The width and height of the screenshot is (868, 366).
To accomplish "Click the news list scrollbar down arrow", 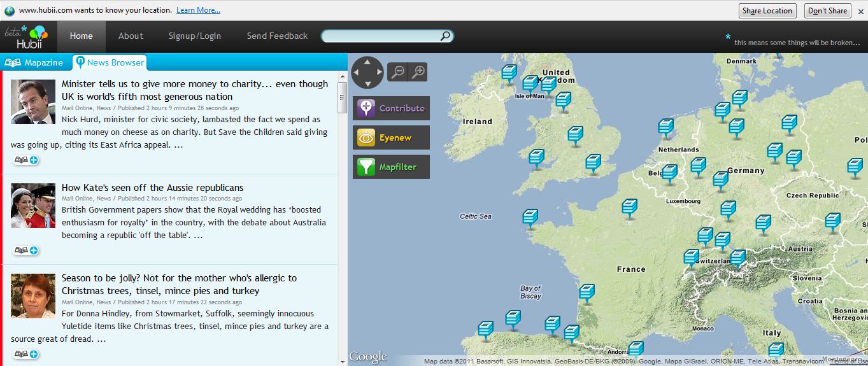I will tap(343, 362).
